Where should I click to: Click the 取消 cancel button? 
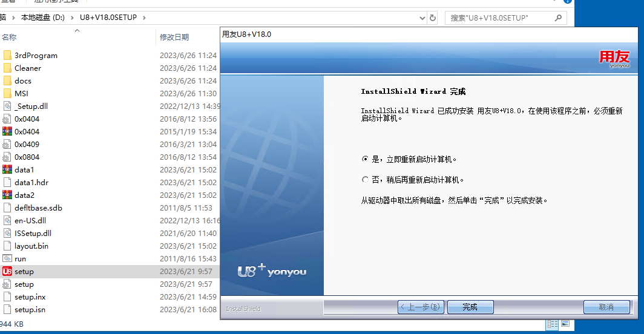click(606, 307)
